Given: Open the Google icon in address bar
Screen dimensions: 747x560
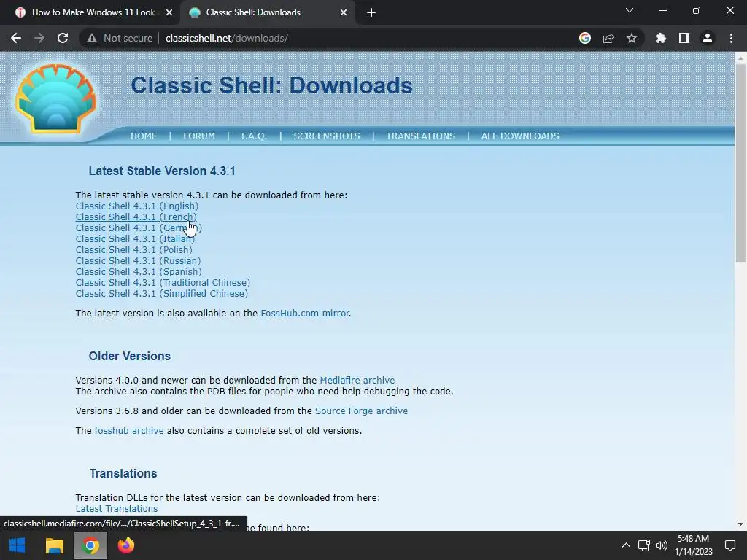Looking at the screenshot, I should pos(585,38).
